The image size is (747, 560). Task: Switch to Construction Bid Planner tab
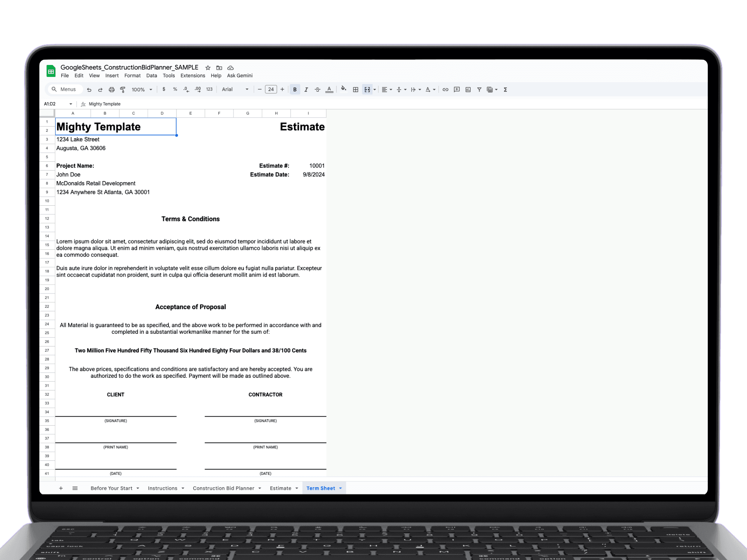tap(223, 488)
